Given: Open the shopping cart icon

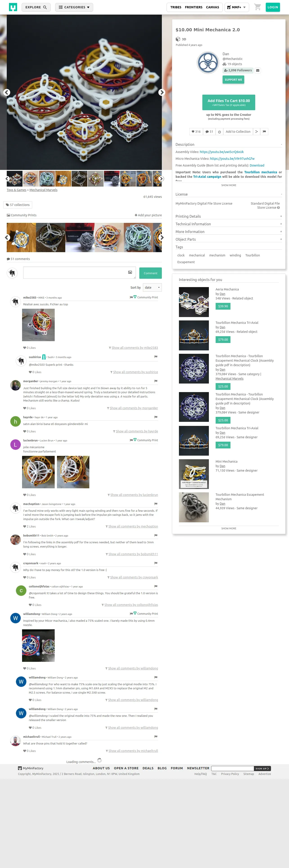Looking at the screenshot, I should click(257, 7).
